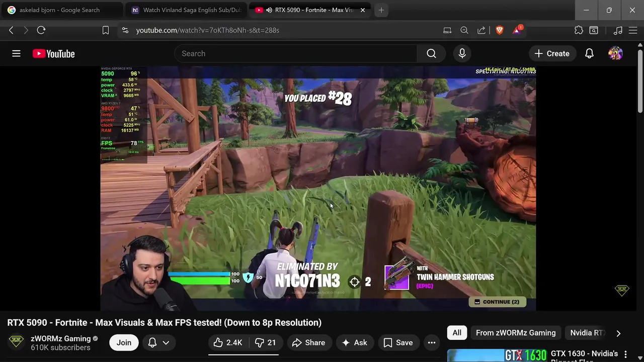Dislike the video with 21 dislikes

pos(265,342)
